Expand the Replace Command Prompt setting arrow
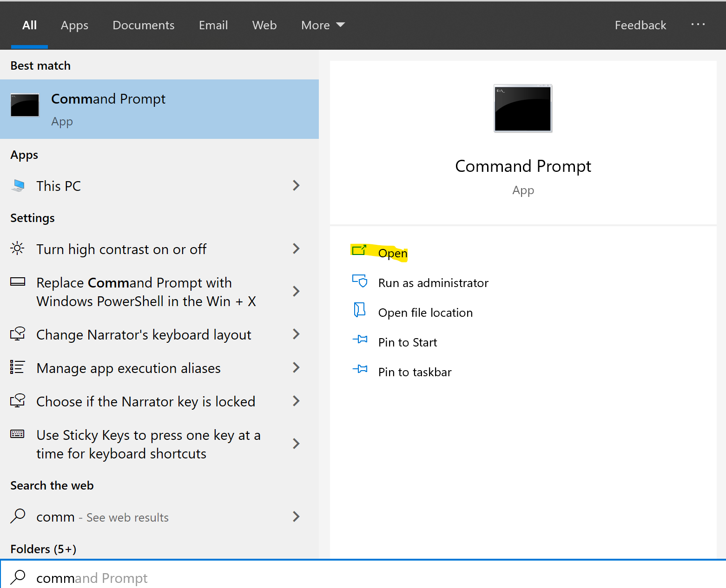Image resolution: width=726 pixels, height=588 pixels. point(296,292)
